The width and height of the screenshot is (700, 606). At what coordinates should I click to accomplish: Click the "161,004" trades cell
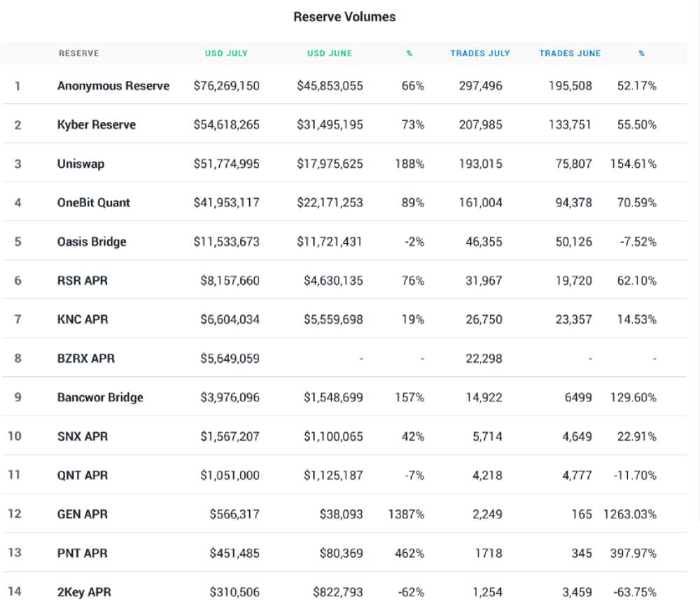click(x=481, y=203)
